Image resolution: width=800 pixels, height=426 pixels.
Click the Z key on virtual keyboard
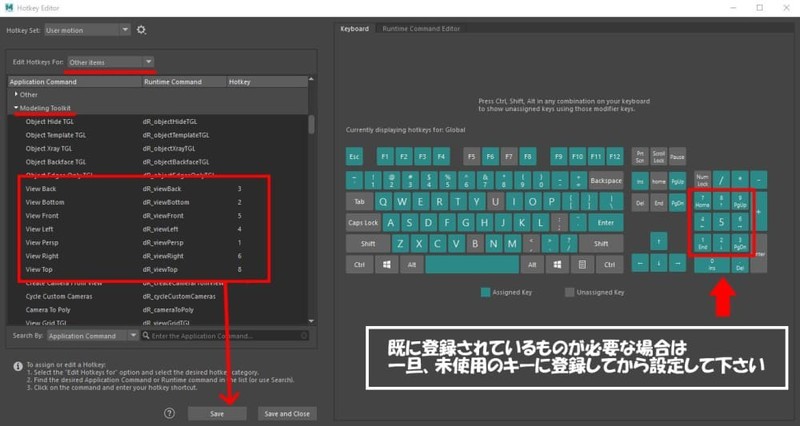click(x=400, y=244)
